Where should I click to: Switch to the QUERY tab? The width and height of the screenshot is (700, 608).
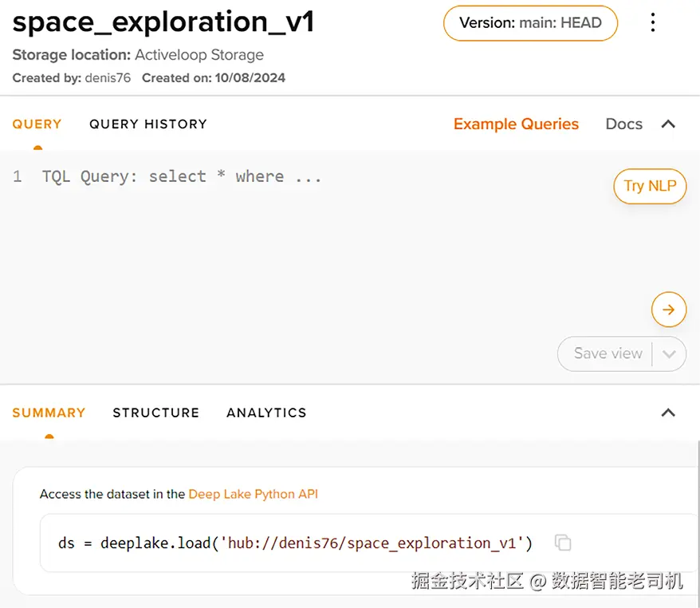(x=37, y=124)
